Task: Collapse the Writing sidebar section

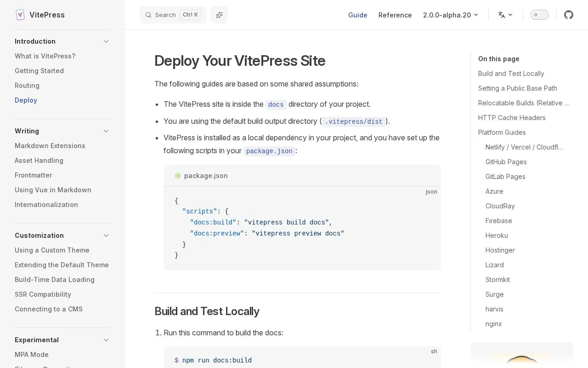Action: (106, 131)
